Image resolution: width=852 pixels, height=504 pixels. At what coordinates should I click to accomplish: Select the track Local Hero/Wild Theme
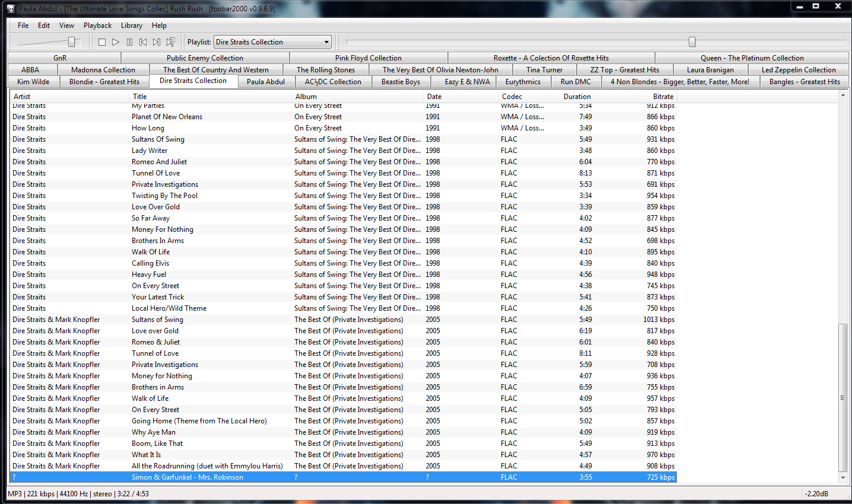pyautogui.click(x=344, y=308)
